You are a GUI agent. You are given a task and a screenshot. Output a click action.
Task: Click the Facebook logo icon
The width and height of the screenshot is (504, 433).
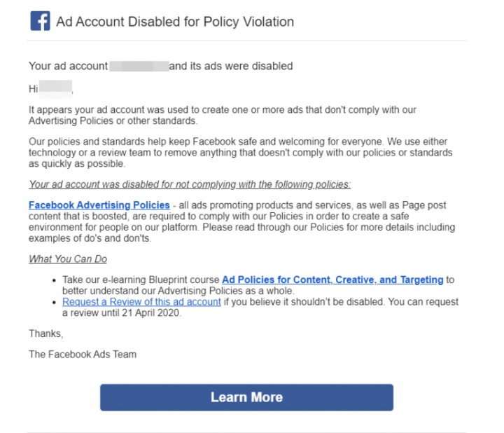(40, 21)
